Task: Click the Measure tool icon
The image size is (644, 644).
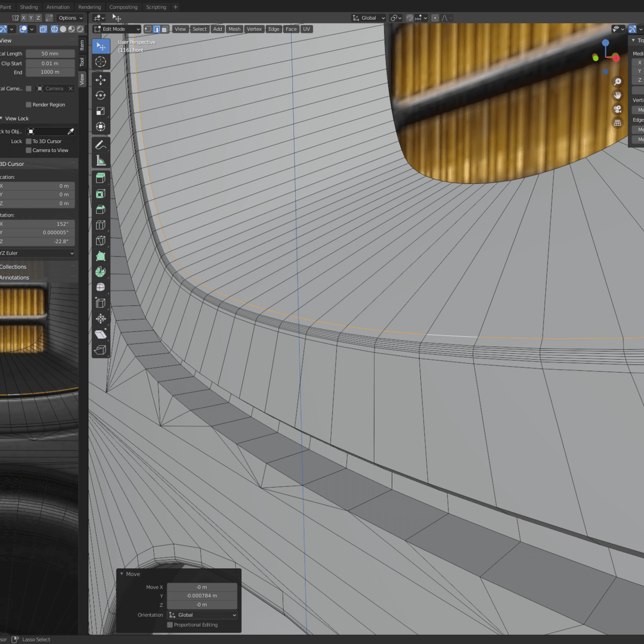Action: (101, 160)
